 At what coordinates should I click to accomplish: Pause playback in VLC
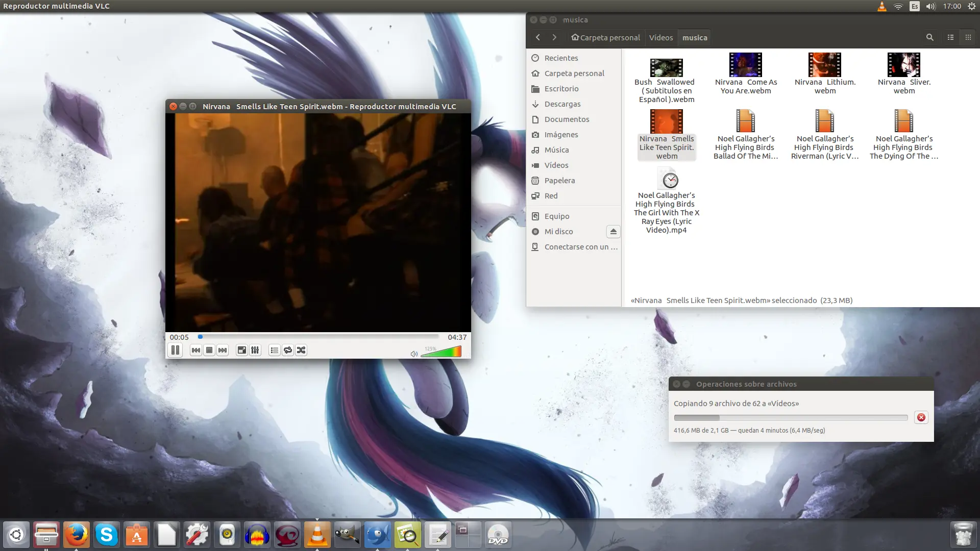pyautogui.click(x=175, y=350)
